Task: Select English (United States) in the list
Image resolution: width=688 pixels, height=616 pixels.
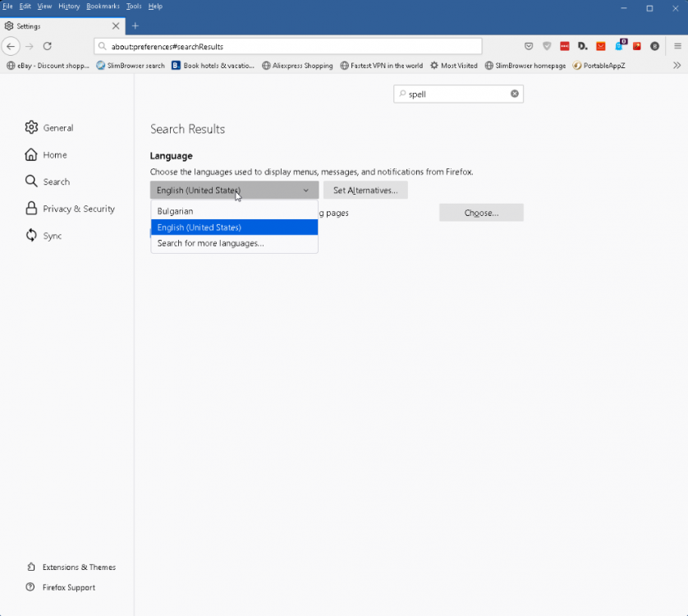Action: coord(234,227)
